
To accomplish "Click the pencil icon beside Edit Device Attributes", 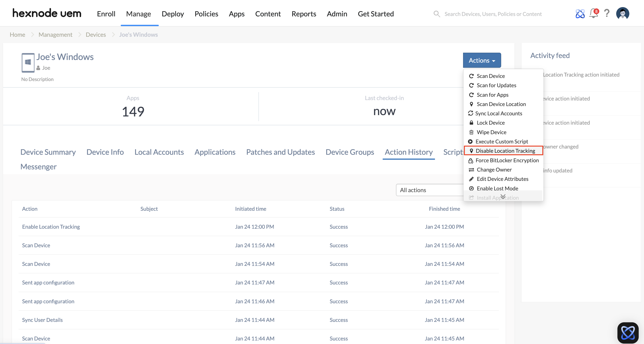I will click(x=471, y=179).
